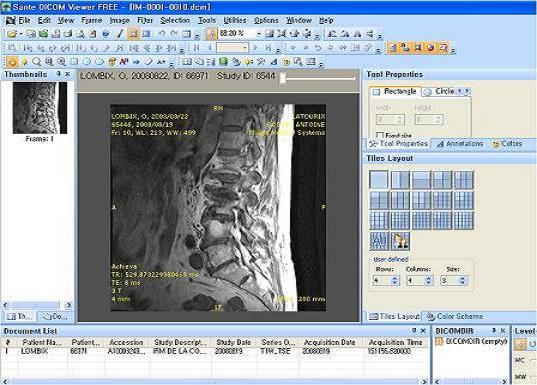Select the single-tile layout icon
Image resolution: width=537 pixels, height=385 pixels.
[x=378, y=179]
